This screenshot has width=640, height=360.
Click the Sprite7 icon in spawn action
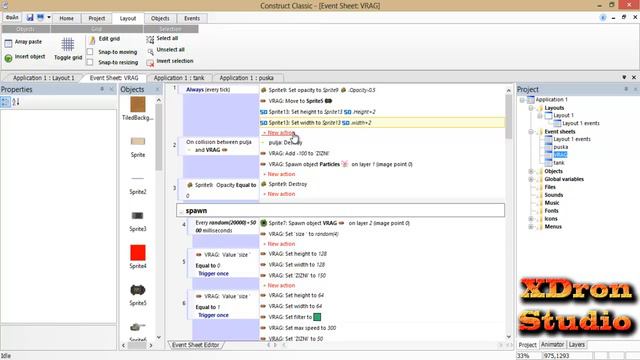click(264, 223)
